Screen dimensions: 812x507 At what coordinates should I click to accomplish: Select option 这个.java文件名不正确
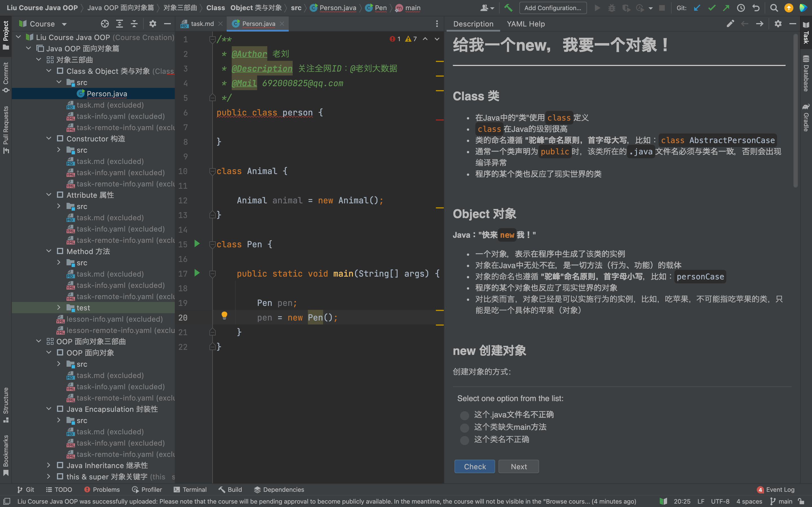(464, 415)
